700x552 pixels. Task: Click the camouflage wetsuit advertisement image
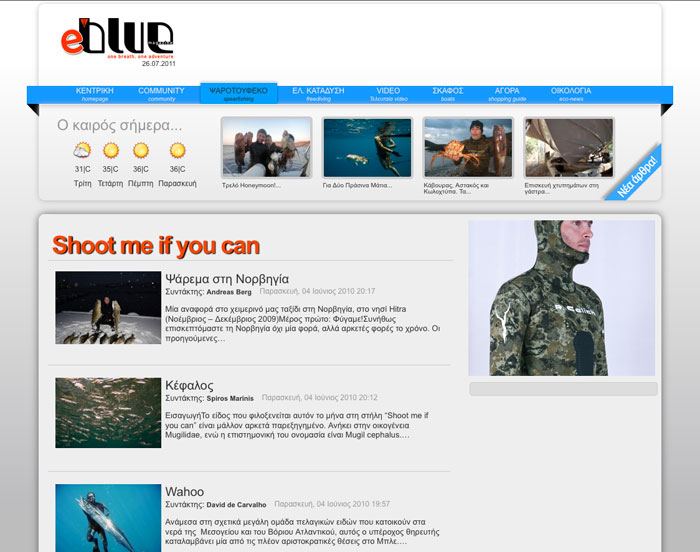561,297
